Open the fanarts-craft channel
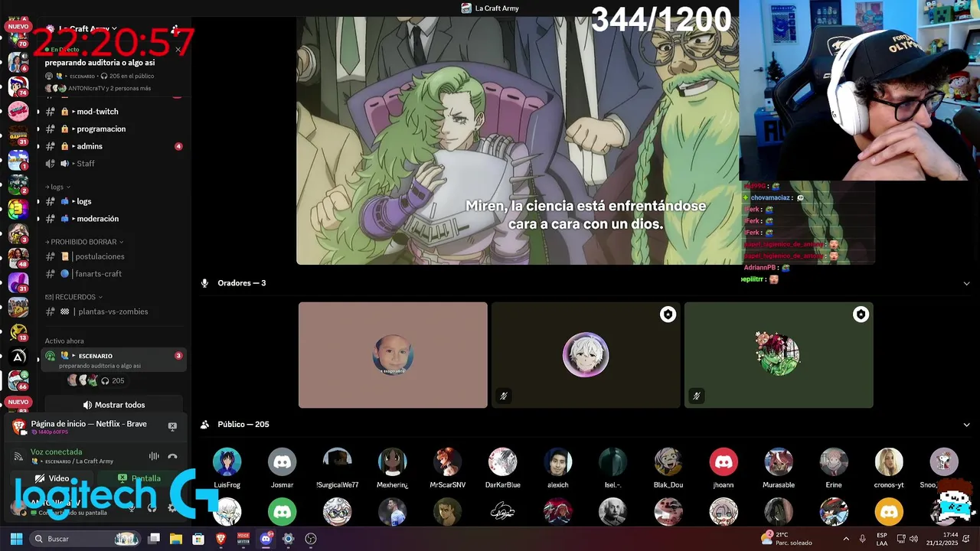The width and height of the screenshot is (980, 551). coord(113,274)
